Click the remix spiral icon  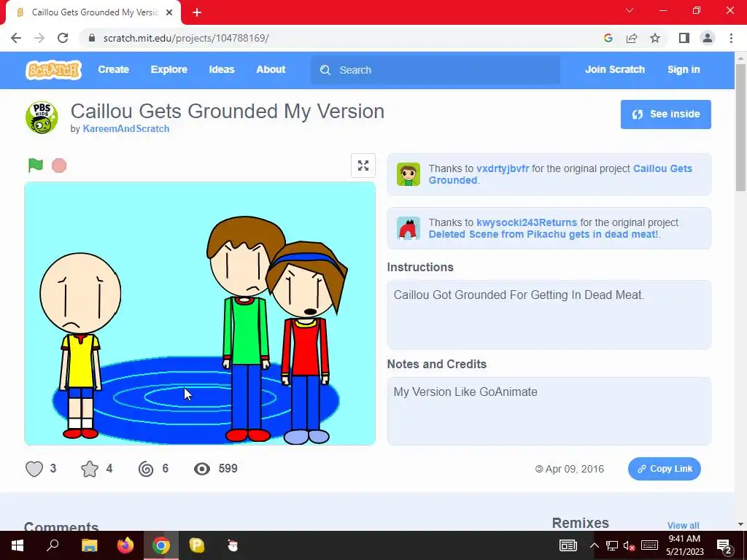pos(146,469)
